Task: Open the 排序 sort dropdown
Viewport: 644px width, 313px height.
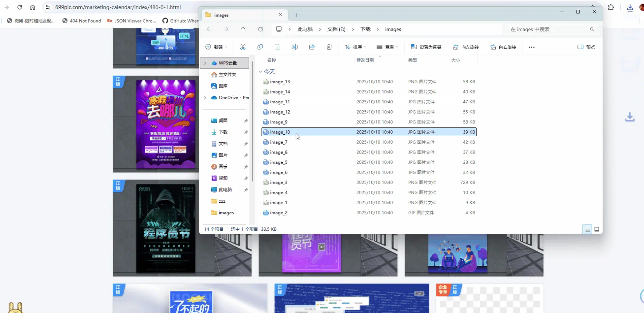Action: [355, 47]
